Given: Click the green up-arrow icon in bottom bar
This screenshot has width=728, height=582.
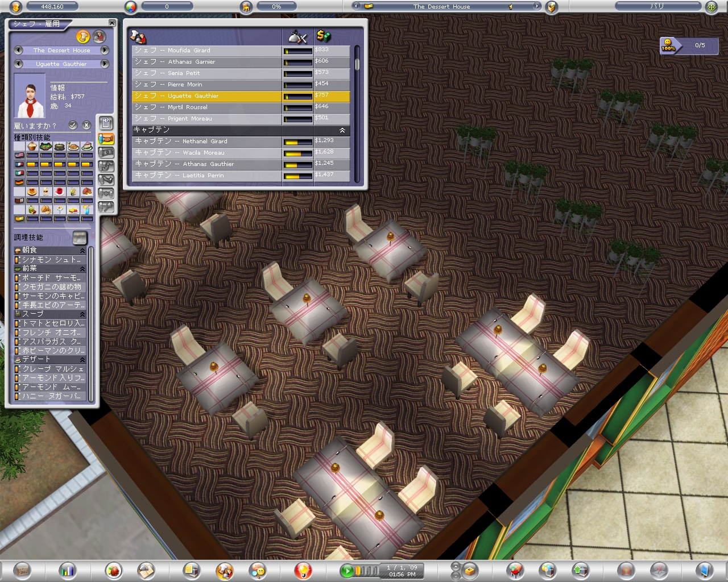Looking at the screenshot, I should tap(580, 570).
